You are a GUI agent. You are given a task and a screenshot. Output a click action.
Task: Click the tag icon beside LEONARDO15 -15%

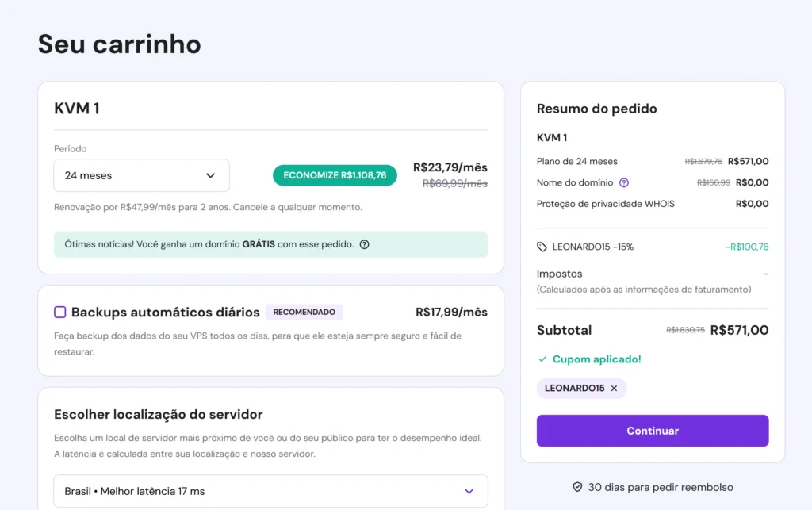click(542, 247)
